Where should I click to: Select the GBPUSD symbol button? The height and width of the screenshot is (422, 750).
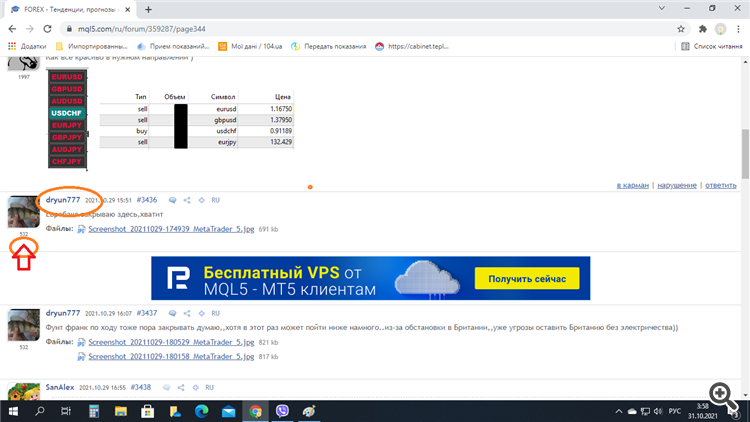pyautogui.click(x=67, y=89)
